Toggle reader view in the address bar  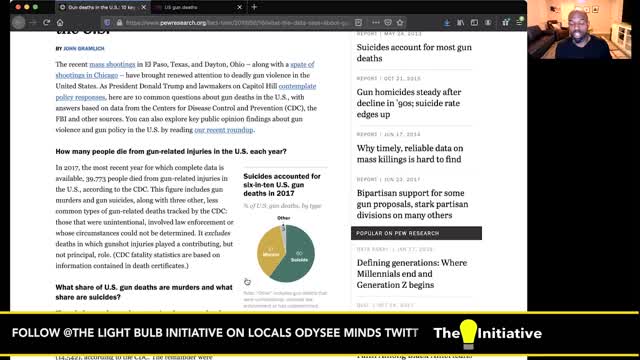tap(358, 23)
